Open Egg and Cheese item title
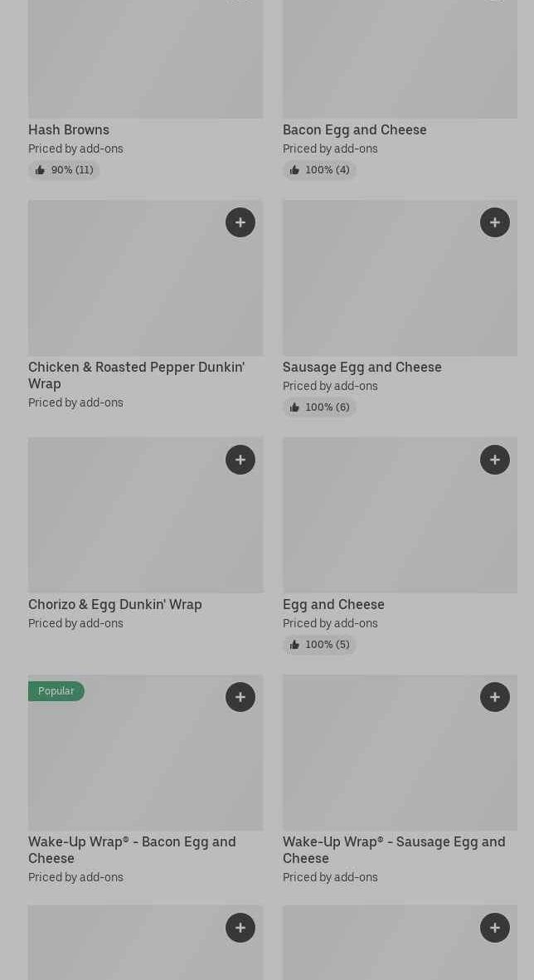Viewport: 534px width, 980px height. tap(333, 604)
